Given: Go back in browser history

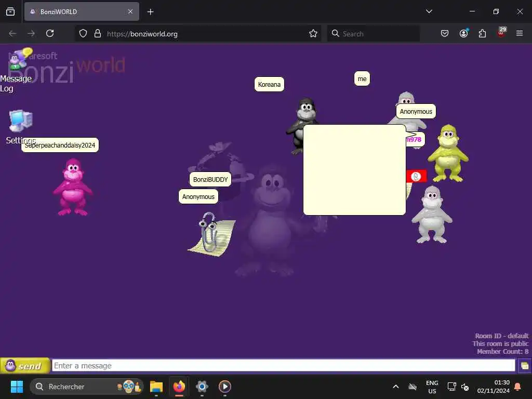Looking at the screenshot, I should pos(12,33).
